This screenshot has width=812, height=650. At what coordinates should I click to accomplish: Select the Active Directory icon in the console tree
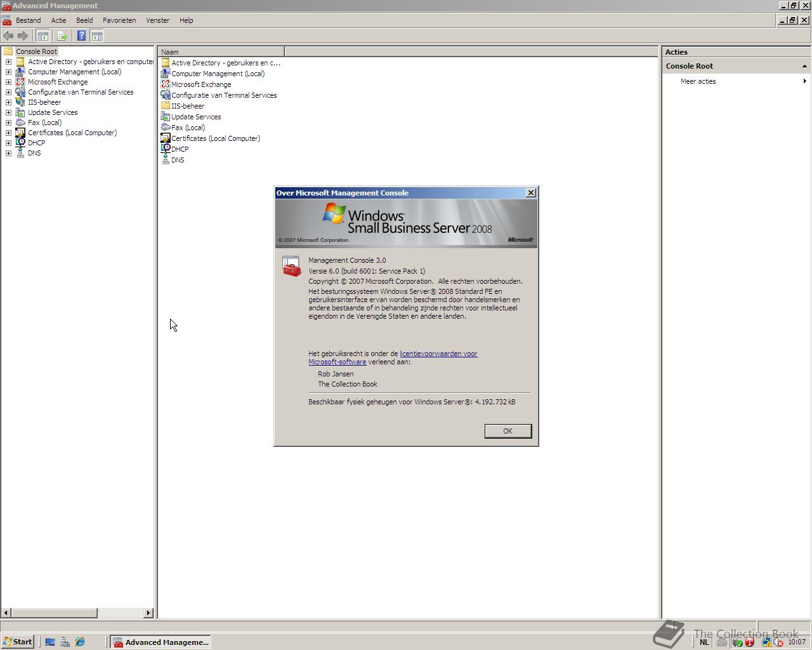coord(20,62)
